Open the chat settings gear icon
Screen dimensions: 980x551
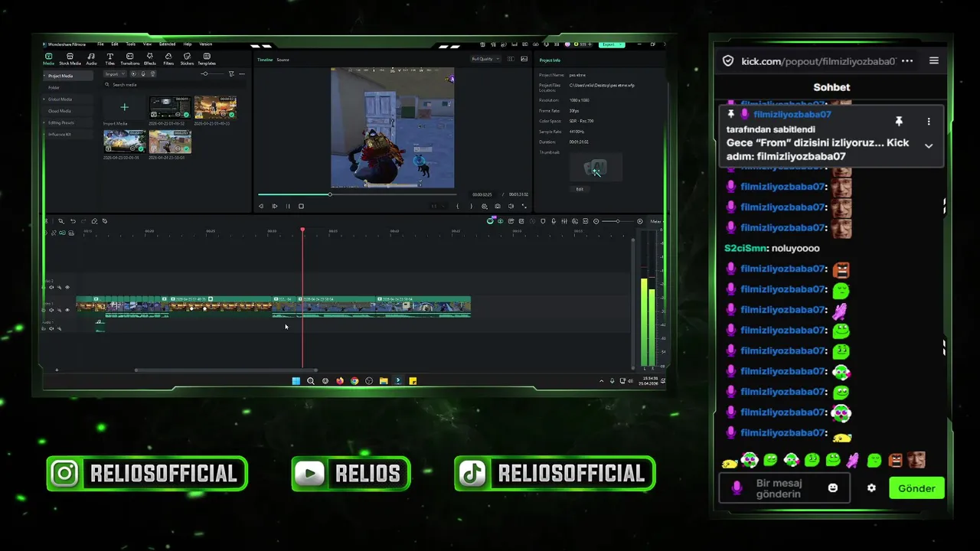point(871,487)
